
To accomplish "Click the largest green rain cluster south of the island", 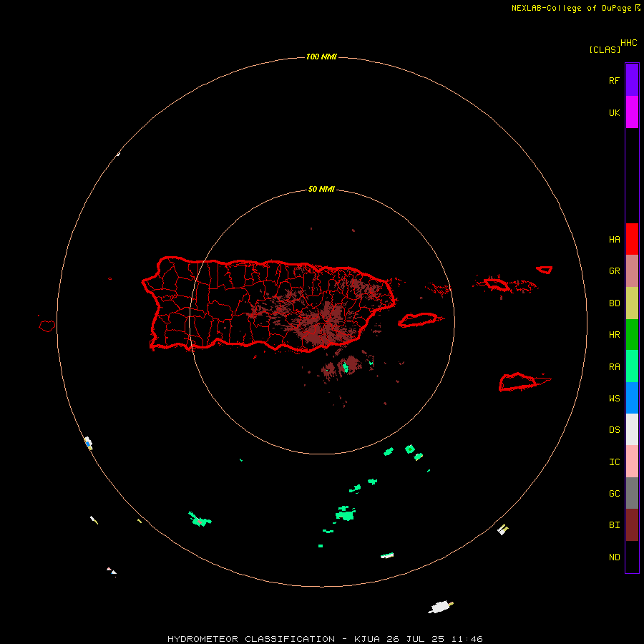I will (346, 513).
